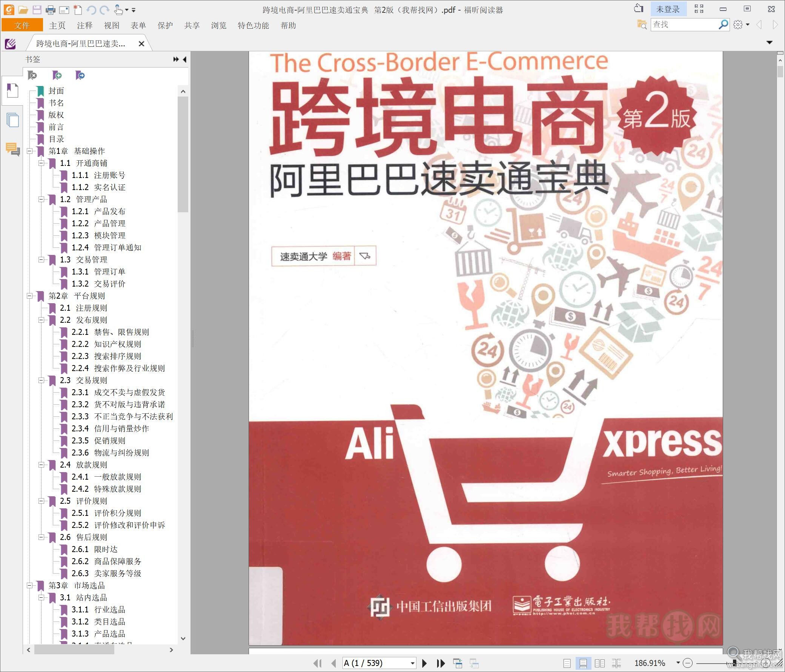Open the 共享 ribbon tab
785x672 pixels.
[192, 25]
